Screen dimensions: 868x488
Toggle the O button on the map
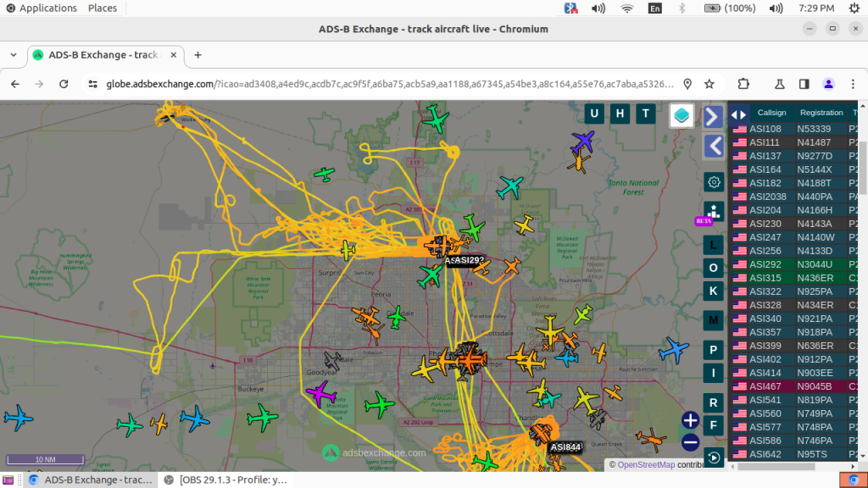click(713, 268)
